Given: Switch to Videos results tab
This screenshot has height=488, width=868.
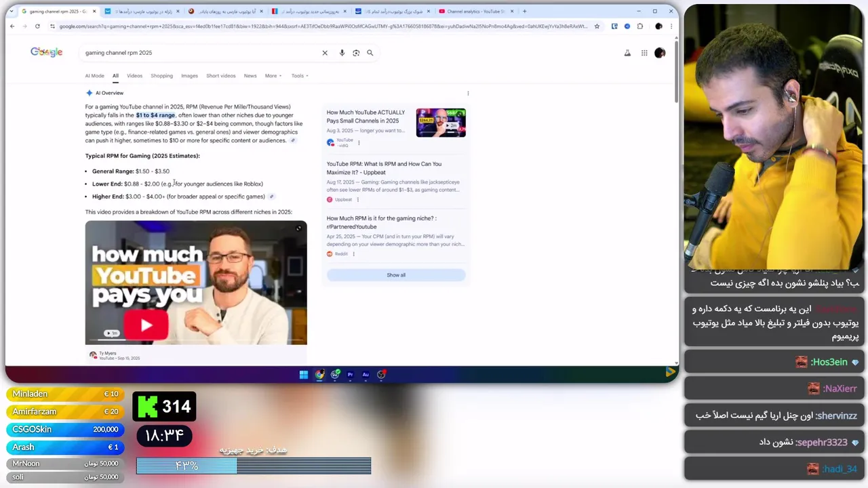Looking at the screenshot, I should pos(135,76).
